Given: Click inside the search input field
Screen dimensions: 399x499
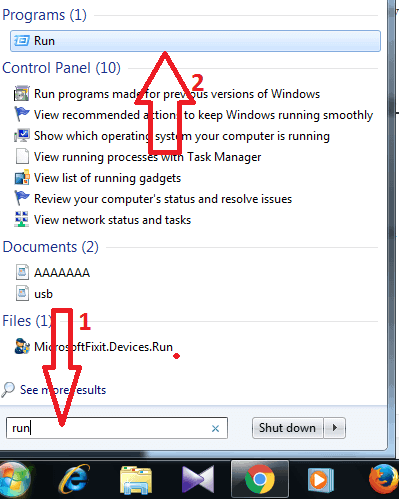Looking at the screenshot, I should [117, 428].
